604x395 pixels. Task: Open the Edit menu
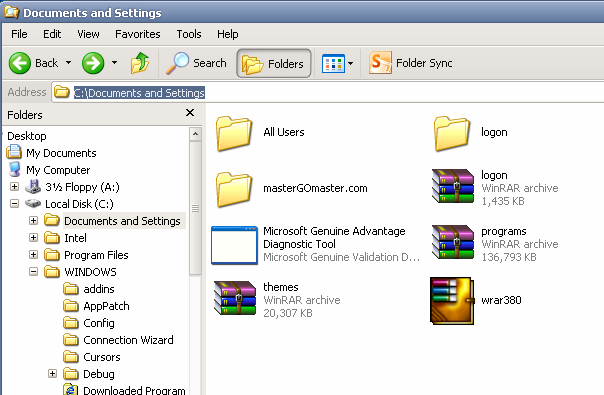point(52,34)
